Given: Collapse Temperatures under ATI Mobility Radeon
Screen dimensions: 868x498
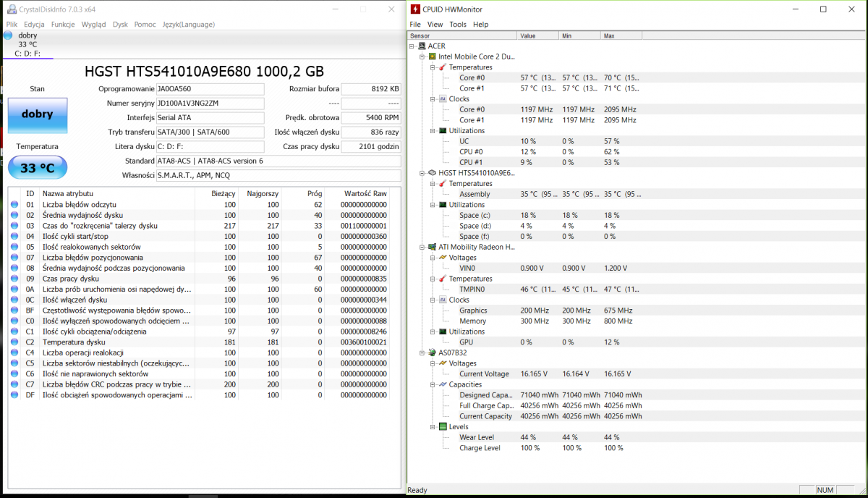Looking at the screenshot, I should [433, 279].
